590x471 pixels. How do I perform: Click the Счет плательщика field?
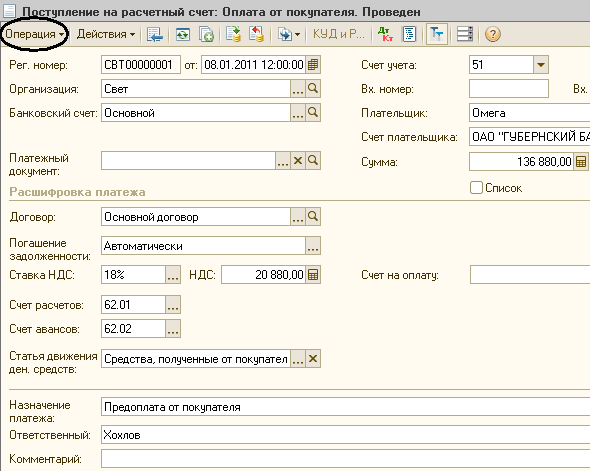pyautogui.click(x=529, y=137)
